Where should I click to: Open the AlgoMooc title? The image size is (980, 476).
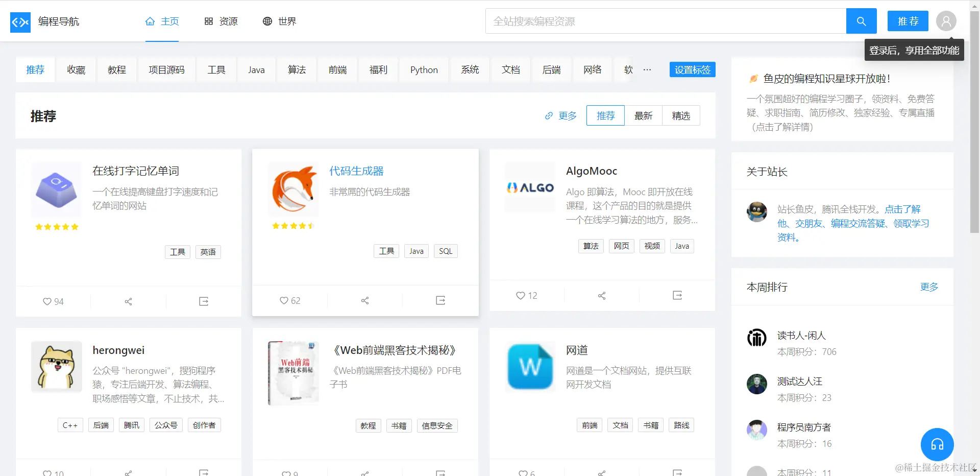tap(592, 171)
